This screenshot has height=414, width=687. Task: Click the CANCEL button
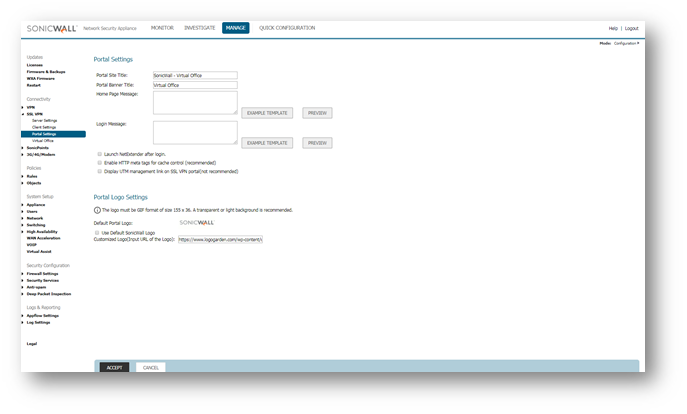click(151, 367)
